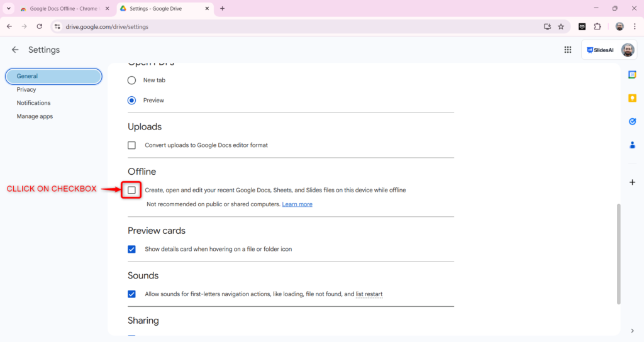The image size is (644, 342).
Task: Check Convert uploads to Google Docs format
Action: [x=131, y=145]
